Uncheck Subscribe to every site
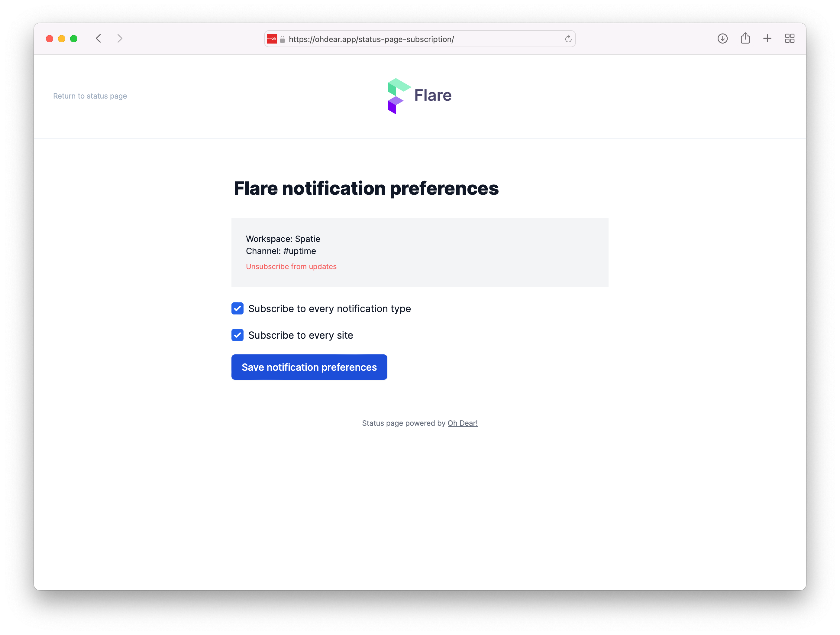This screenshot has width=840, height=635. tap(237, 335)
